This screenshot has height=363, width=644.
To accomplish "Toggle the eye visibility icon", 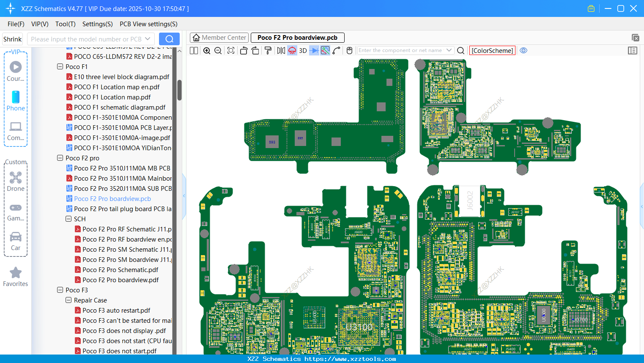I will (523, 50).
